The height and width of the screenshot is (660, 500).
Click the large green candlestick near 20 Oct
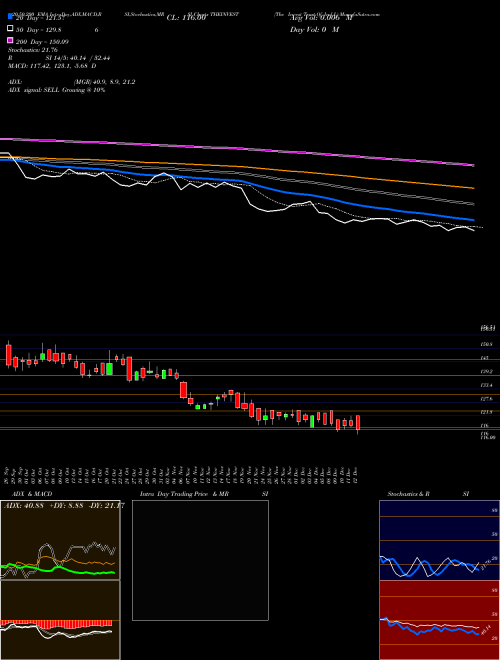pos(109,369)
